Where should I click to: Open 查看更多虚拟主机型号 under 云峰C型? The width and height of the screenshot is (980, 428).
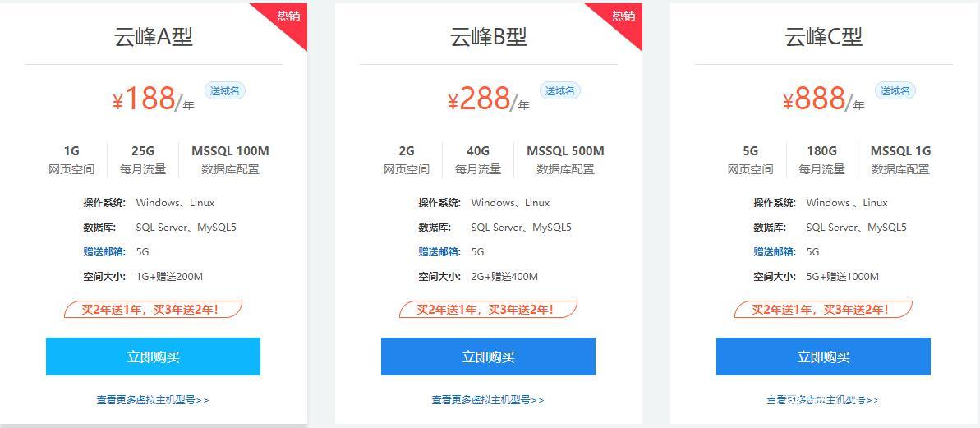[822, 400]
